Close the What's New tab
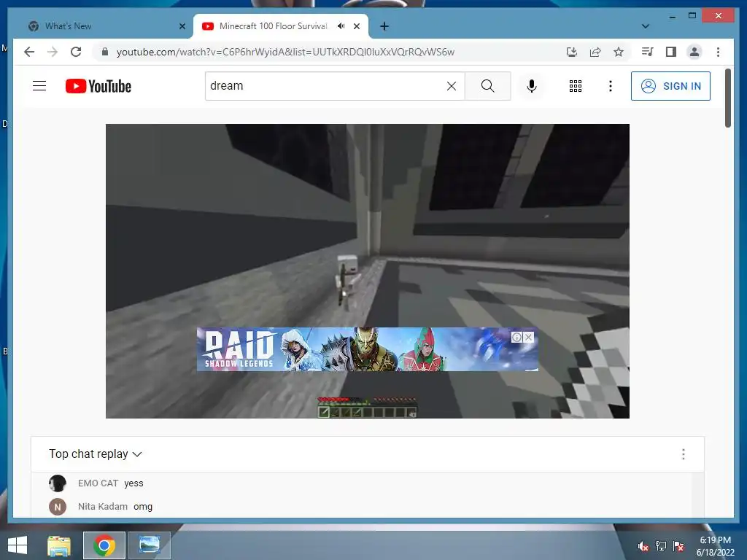747x560 pixels. (182, 26)
